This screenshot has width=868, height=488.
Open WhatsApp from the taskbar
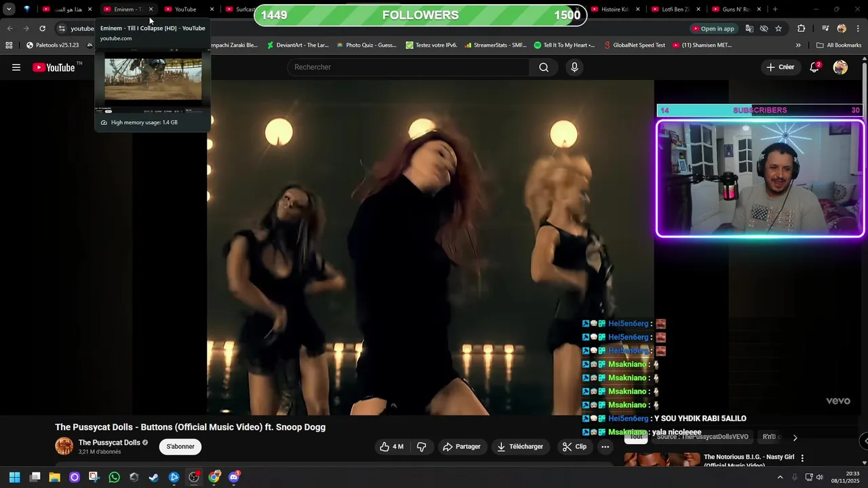pyautogui.click(x=114, y=477)
